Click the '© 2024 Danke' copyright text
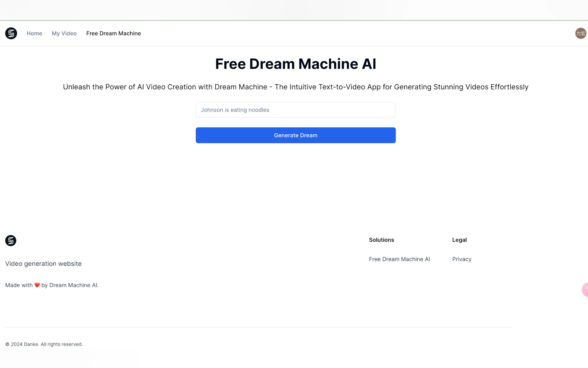This screenshot has height=368, width=588. 44,344
